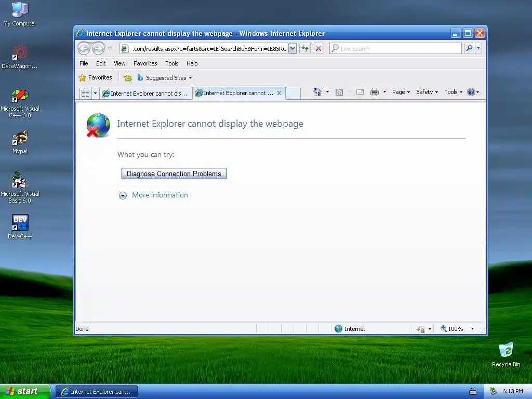Image resolution: width=532 pixels, height=399 pixels.
Task: Select DataWagon desktop shortcut
Action: pyautogui.click(x=20, y=57)
